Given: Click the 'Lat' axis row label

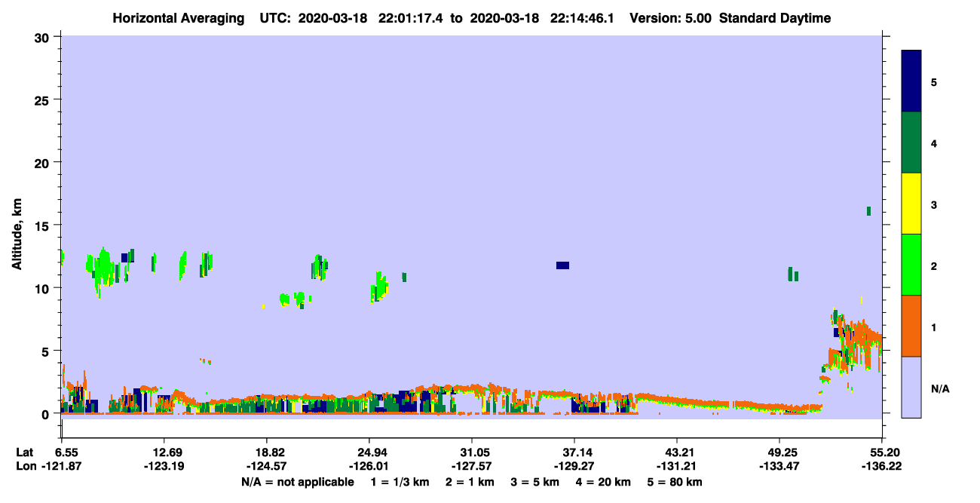Looking at the screenshot, I should click(x=24, y=452).
